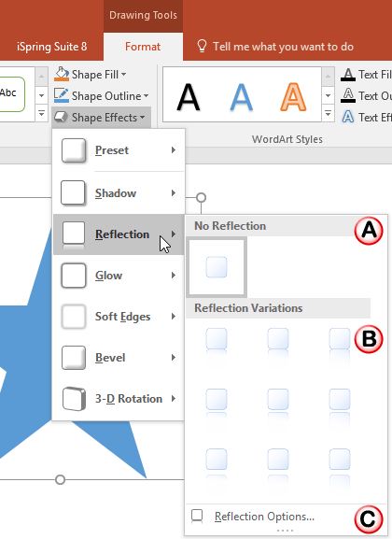The width and height of the screenshot is (392, 539).
Task: Open the Shape Outline dropdown
Action: pos(101,96)
